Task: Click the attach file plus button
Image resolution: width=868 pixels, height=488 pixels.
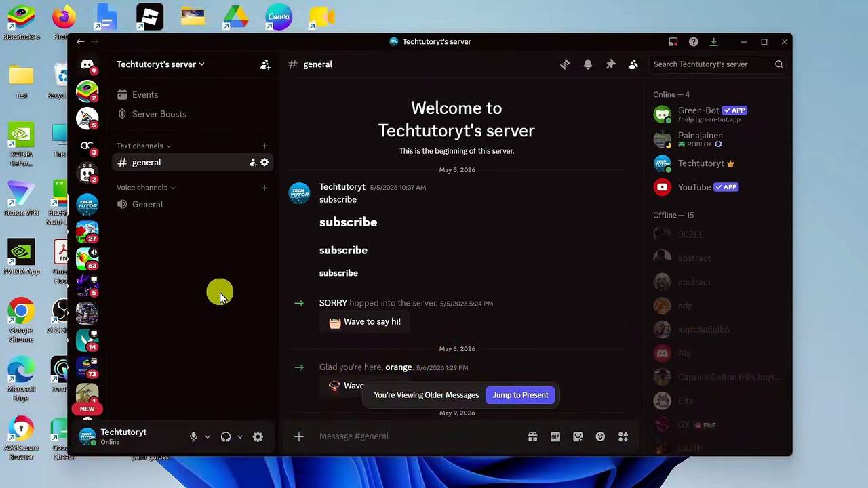Action: 299,436
